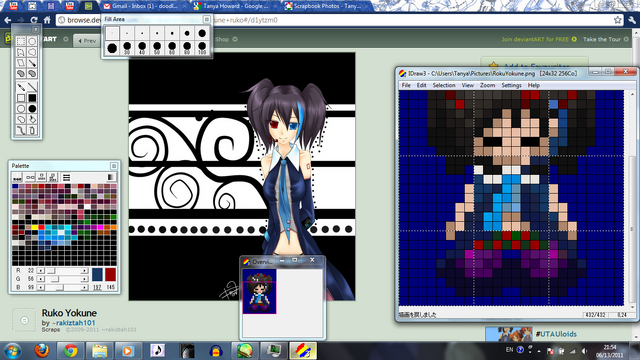Click the yellow swatch in the palette
Viewport: 640px width, 360px height.
tap(35, 227)
